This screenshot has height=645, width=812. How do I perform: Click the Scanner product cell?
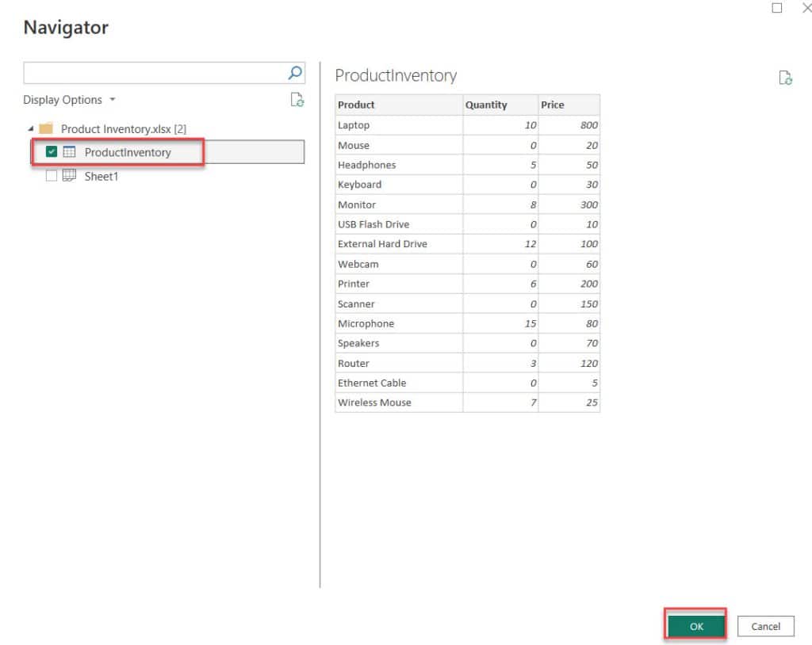point(399,303)
